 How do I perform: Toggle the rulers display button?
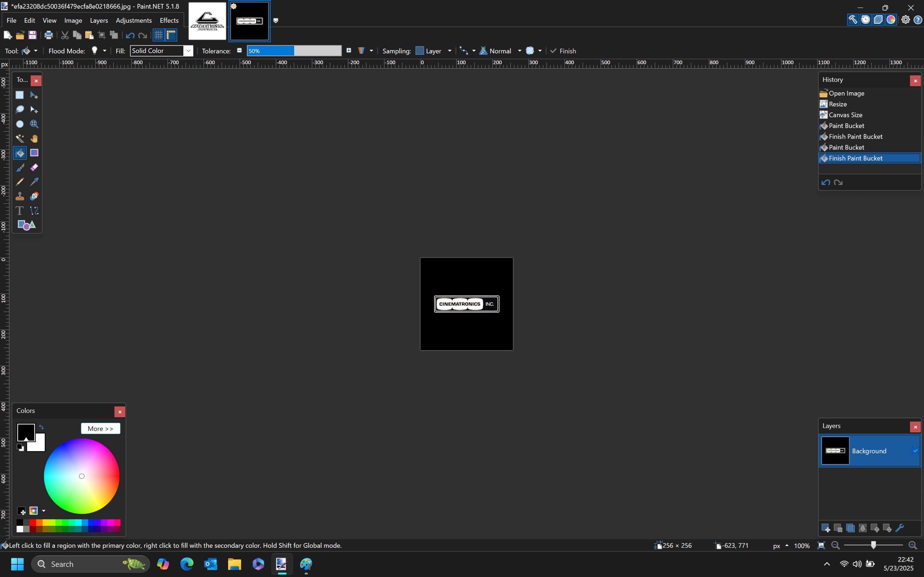(x=171, y=35)
